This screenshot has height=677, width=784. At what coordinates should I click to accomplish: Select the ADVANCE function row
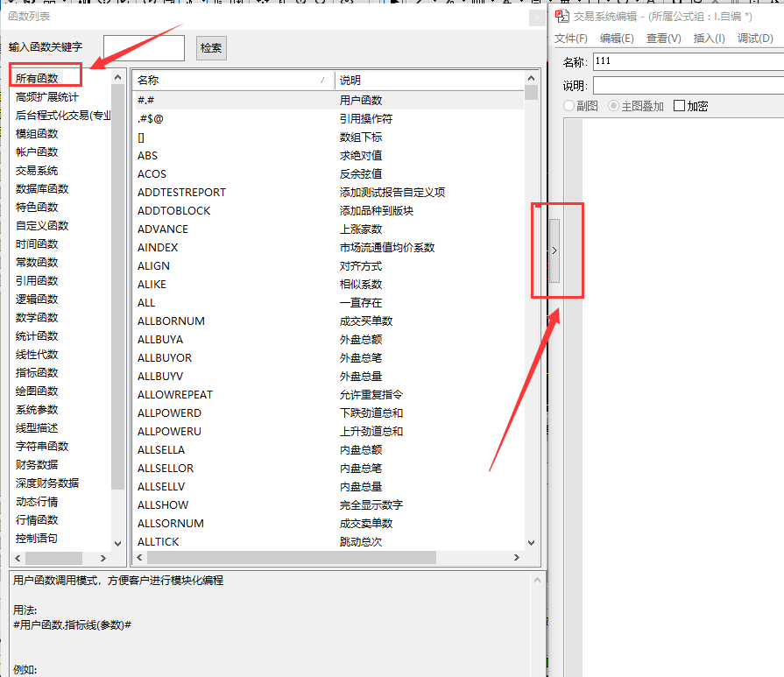click(328, 229)
